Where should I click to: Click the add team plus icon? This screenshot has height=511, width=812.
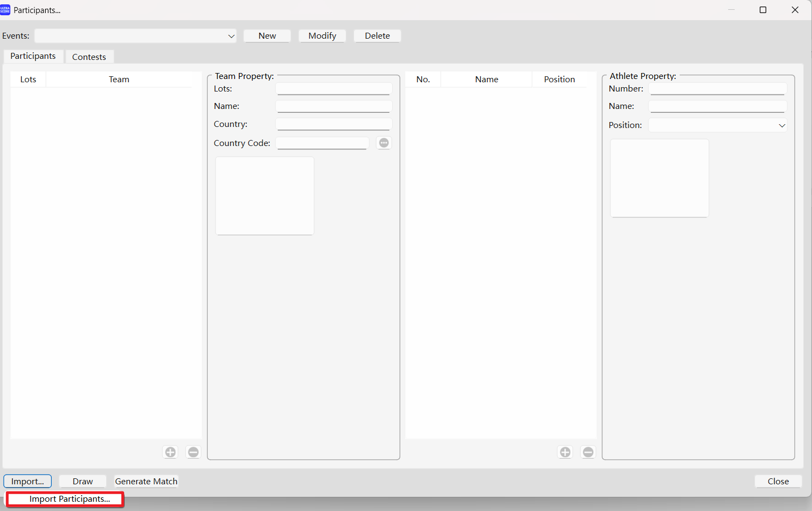point(170,452)
